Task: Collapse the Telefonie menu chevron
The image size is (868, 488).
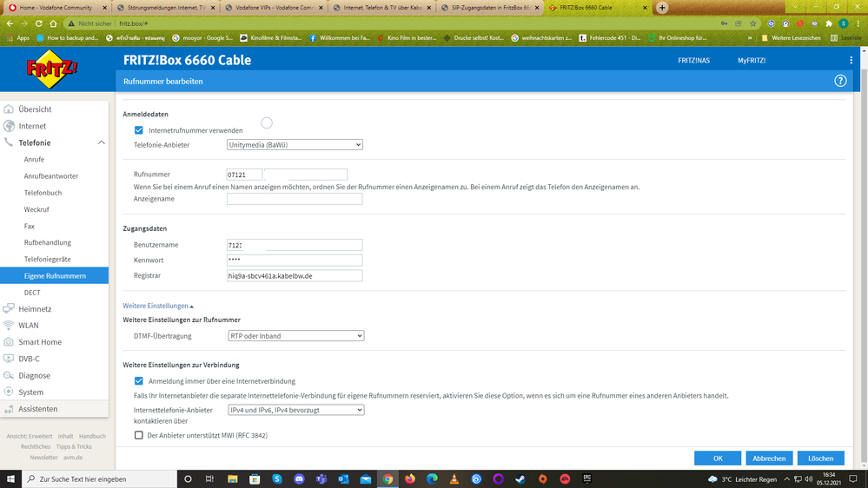Action: coord(102,142)
